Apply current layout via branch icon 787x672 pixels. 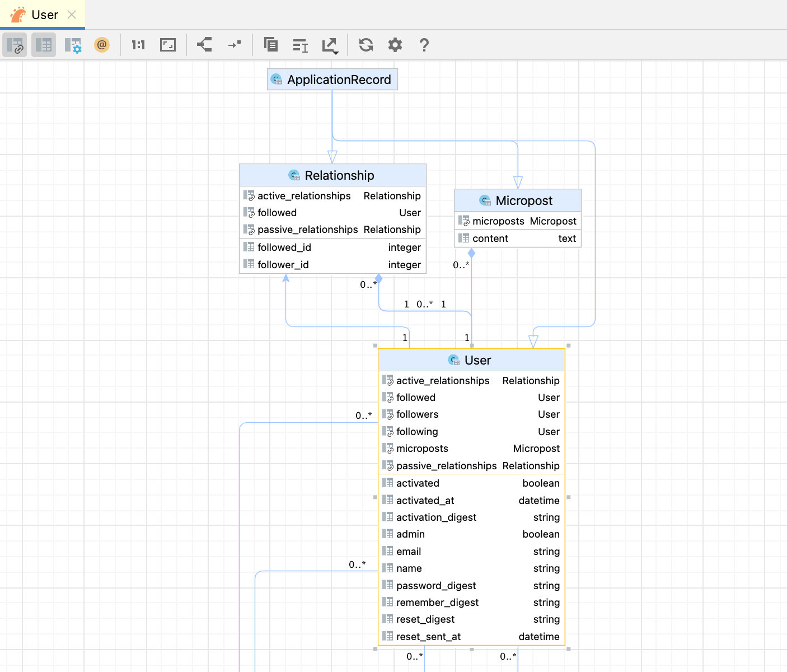pos(204,45)
